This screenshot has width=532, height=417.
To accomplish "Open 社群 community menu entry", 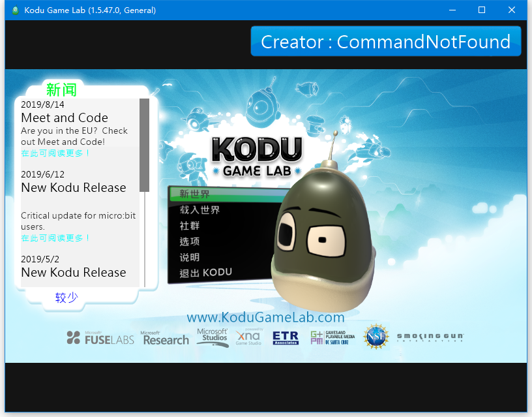I will (189, 226).
